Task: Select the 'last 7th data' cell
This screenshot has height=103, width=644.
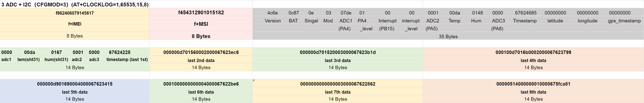Action: tap(338, 92)
